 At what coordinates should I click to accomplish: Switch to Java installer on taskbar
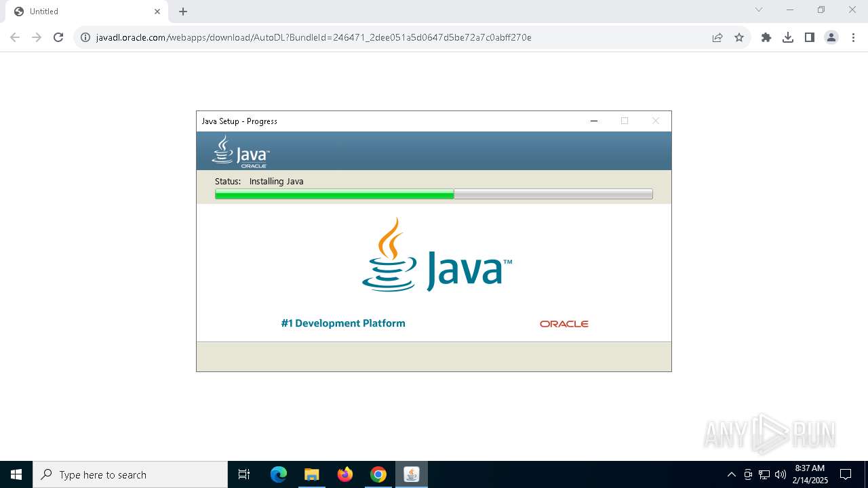412,474
